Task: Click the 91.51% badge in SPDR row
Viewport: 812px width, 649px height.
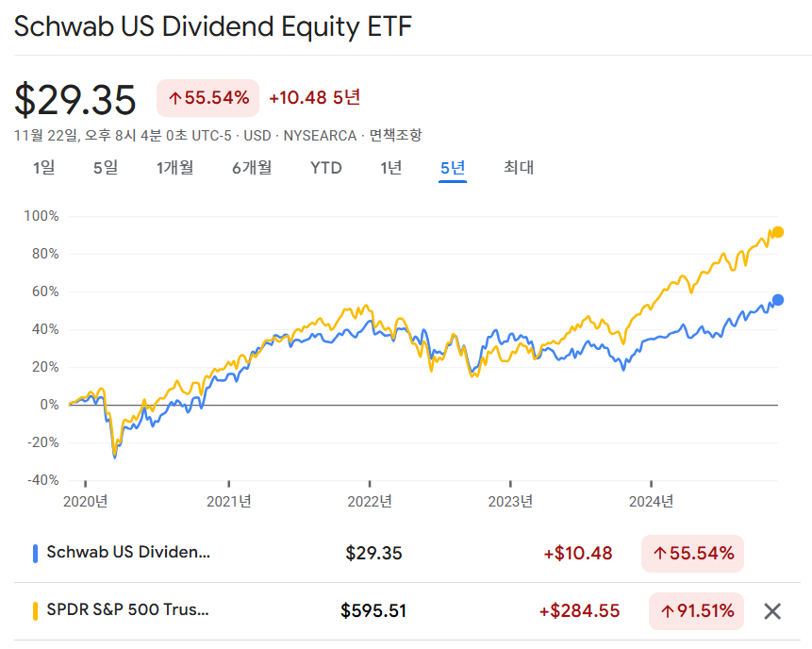Action: 697,611
